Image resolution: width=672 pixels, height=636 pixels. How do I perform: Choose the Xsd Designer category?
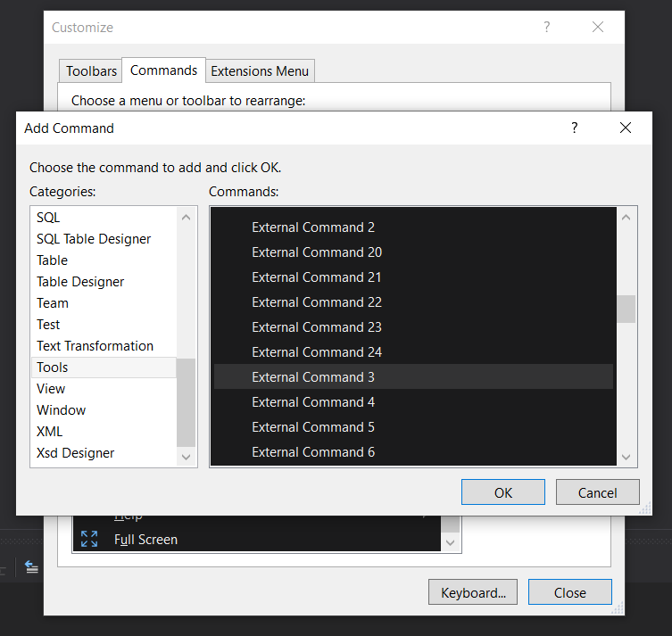(x=104, y=453)
